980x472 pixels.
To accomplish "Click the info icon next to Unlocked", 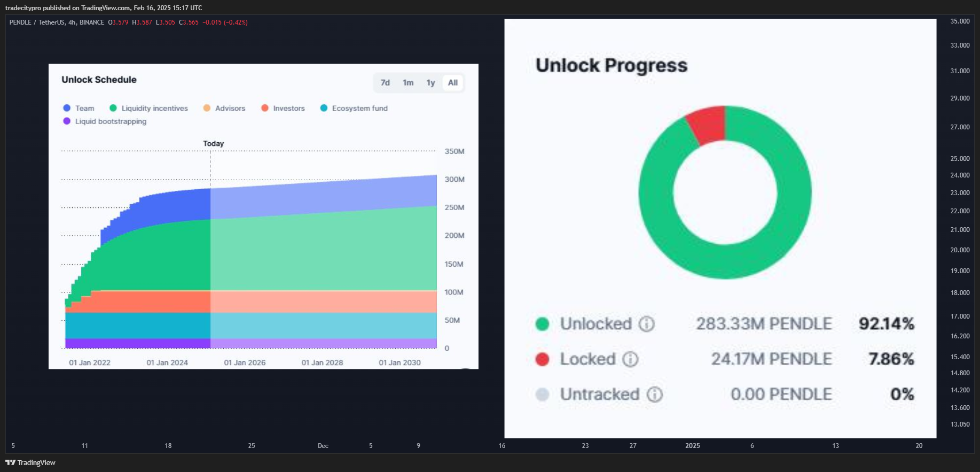I will (647, 324).
